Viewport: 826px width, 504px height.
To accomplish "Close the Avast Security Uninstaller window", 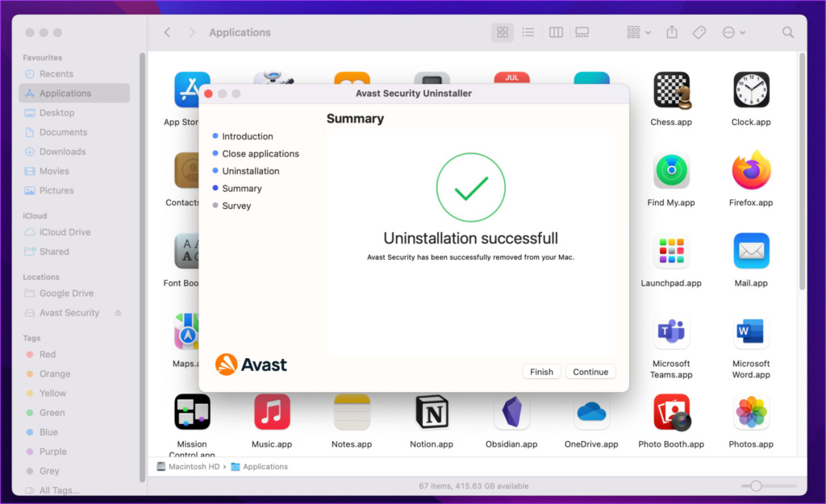I will click(209, 94).
